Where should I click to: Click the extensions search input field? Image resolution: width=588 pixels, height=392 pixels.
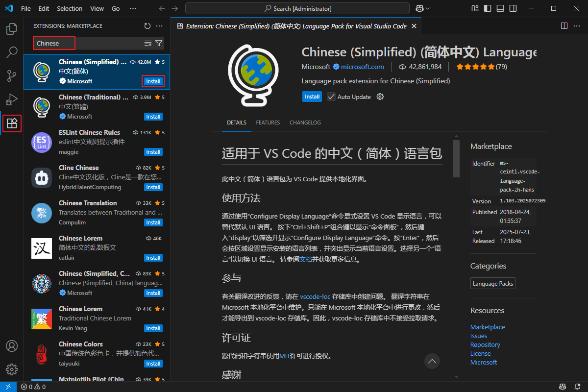(x=88, y=43)
